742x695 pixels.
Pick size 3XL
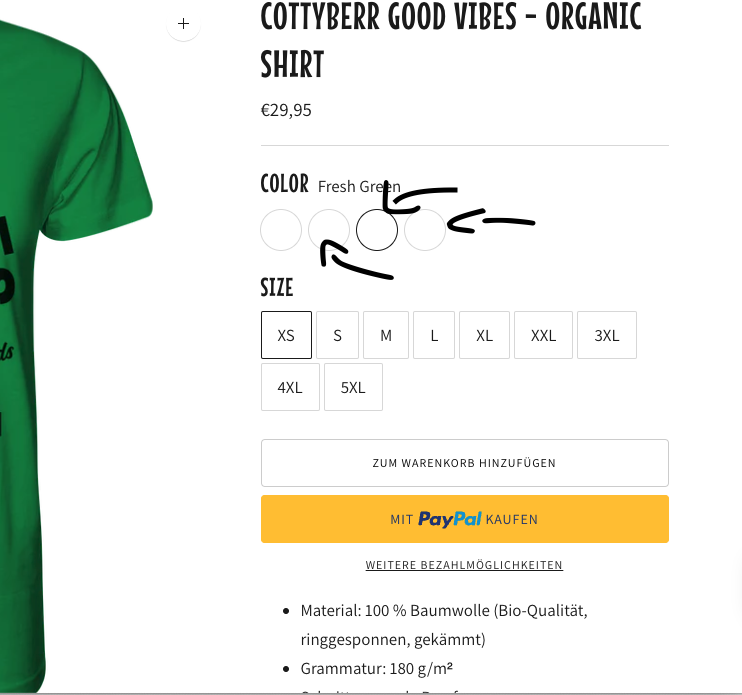(x=607, y=335)
